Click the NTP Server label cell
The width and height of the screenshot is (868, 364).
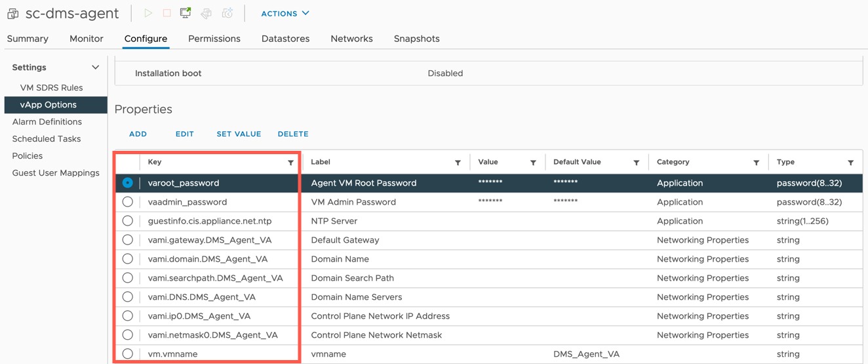pos(334,221)
